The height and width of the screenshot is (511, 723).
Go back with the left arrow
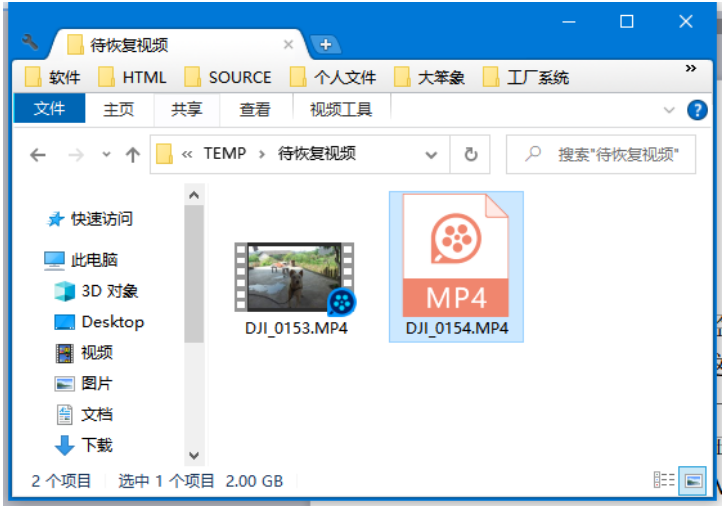pos(38,154)
